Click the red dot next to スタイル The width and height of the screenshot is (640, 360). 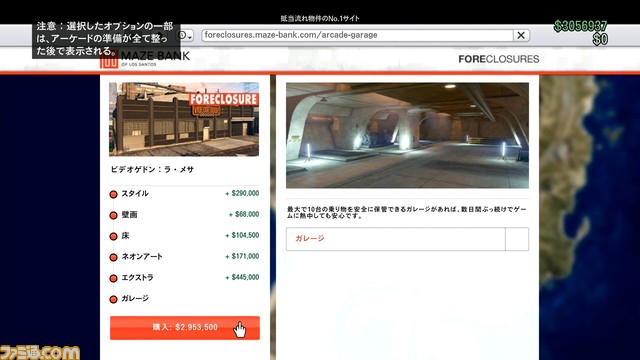pyautogui.click(x=113, y=194)
